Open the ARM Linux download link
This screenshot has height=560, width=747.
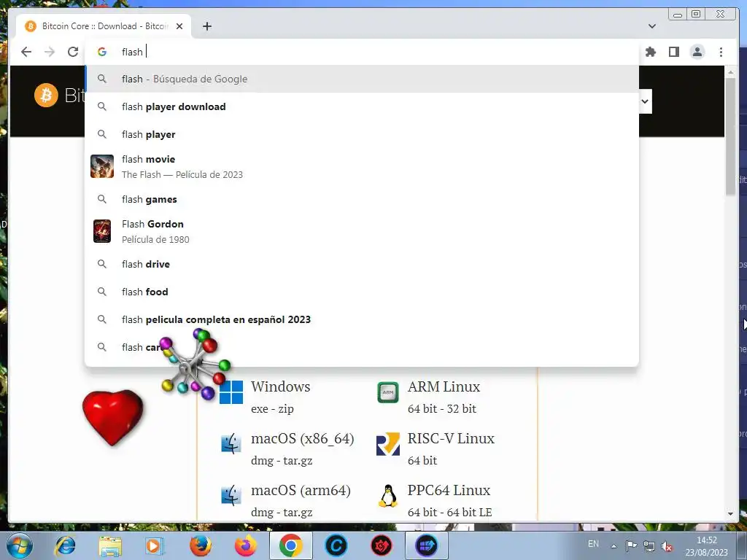tap(444, 386)
